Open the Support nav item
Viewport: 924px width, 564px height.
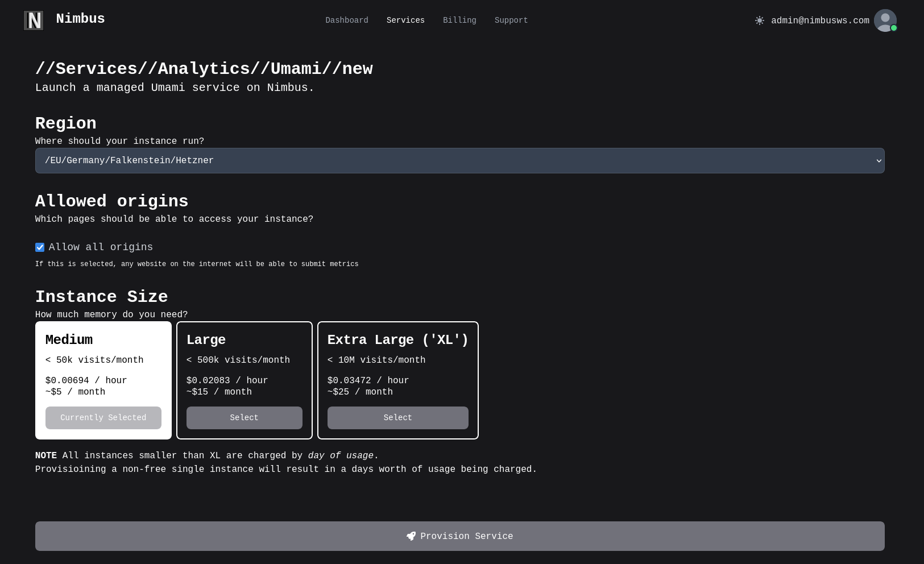tap(511, 20)
